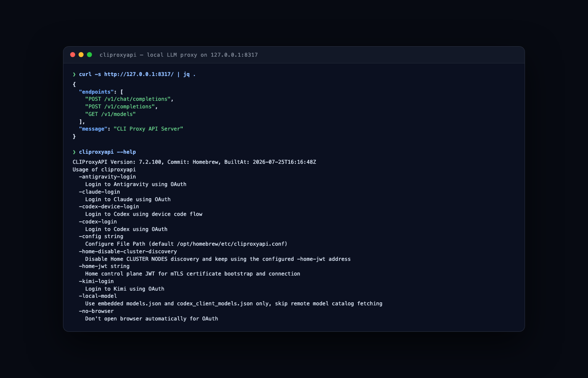Select "Login to Kimi using OAuth" description

(x=125, y=289)
